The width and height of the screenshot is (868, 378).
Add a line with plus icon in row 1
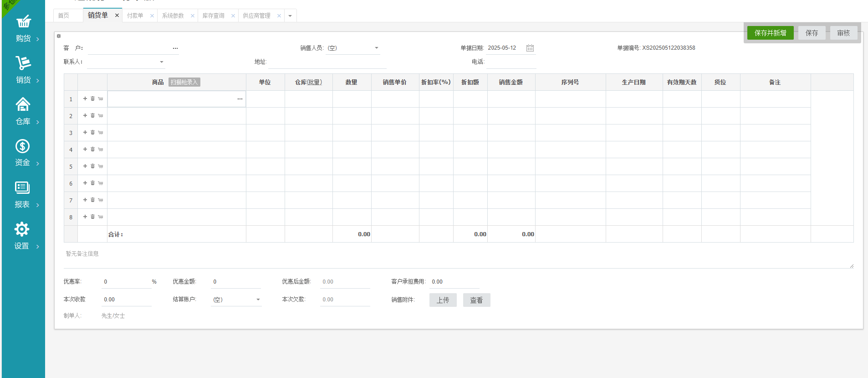[x=85, y=98]
